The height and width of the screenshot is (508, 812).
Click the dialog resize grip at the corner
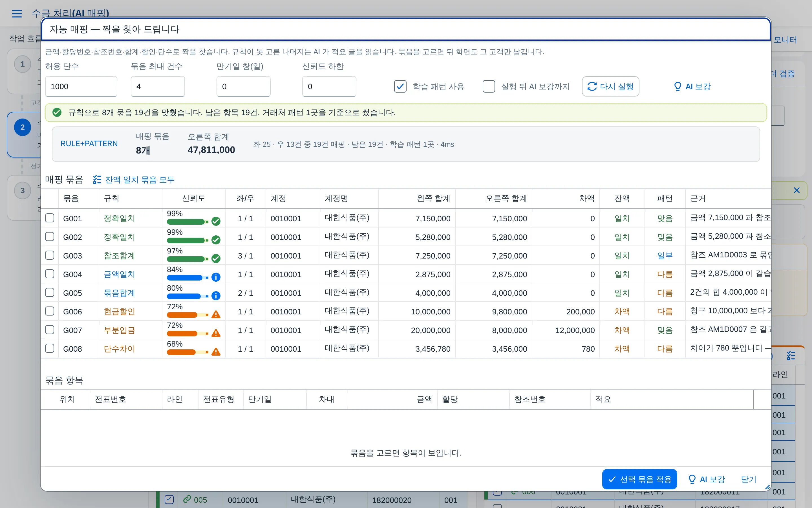(767, 487)
